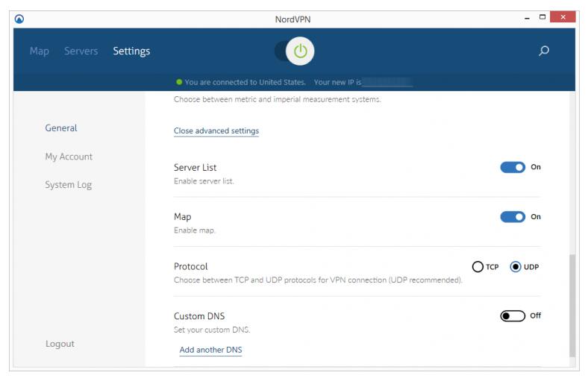Click Logout in the sidebar
The image size is (588, 390).
(x=60, y=344)
